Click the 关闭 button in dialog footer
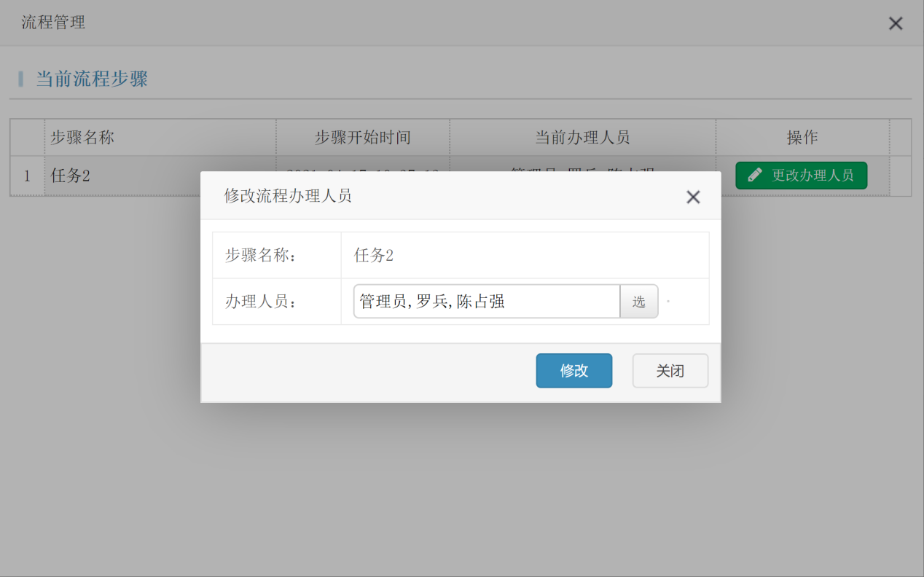Screen dimensions: 924x577 [x=670, y=371]
